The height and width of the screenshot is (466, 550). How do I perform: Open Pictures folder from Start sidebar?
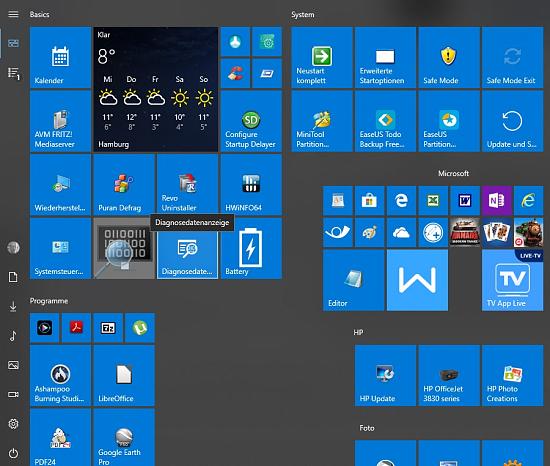click(13, 365)
